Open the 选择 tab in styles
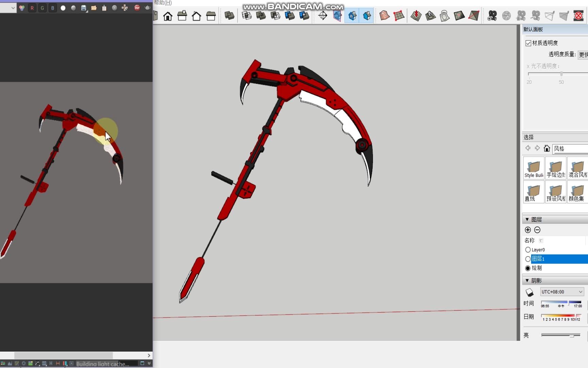Viewport: 588px width, 368px height. tap(528, 137)
